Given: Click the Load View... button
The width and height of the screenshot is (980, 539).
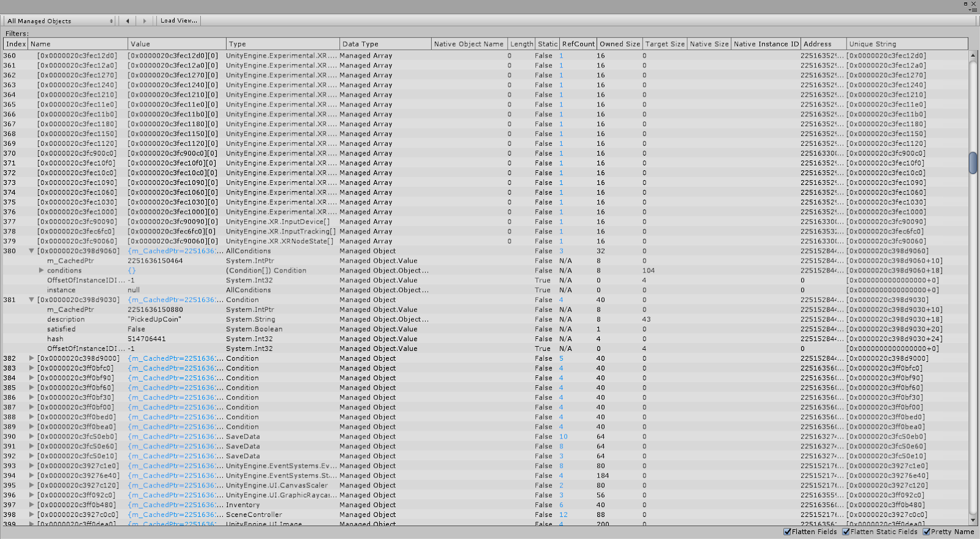Looking at the screenshot, I should point(178,21).
